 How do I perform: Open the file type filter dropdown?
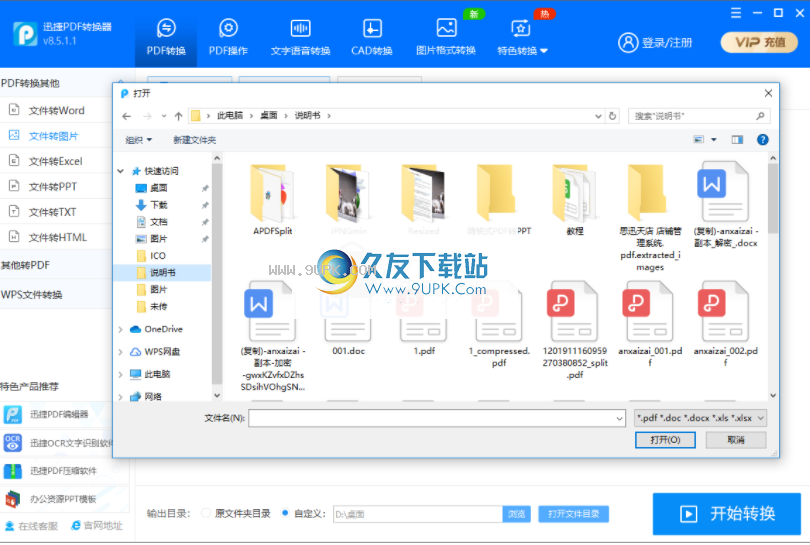[700, 418]
